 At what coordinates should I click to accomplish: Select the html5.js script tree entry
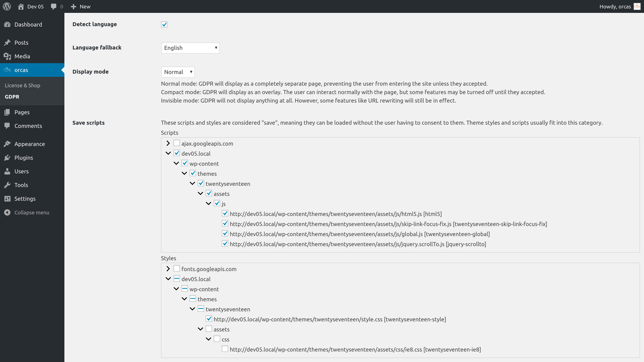pos(335,214)
